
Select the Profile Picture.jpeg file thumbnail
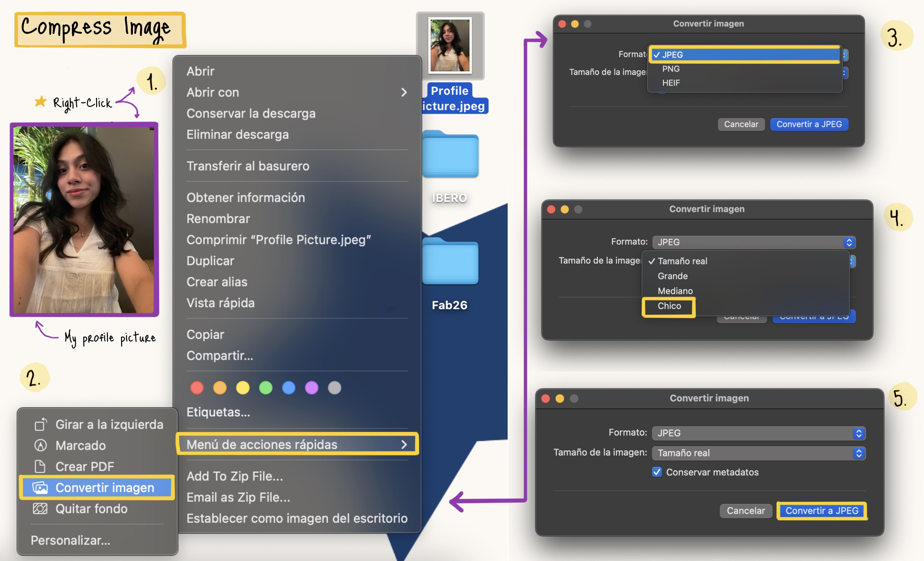pos(450,45)
